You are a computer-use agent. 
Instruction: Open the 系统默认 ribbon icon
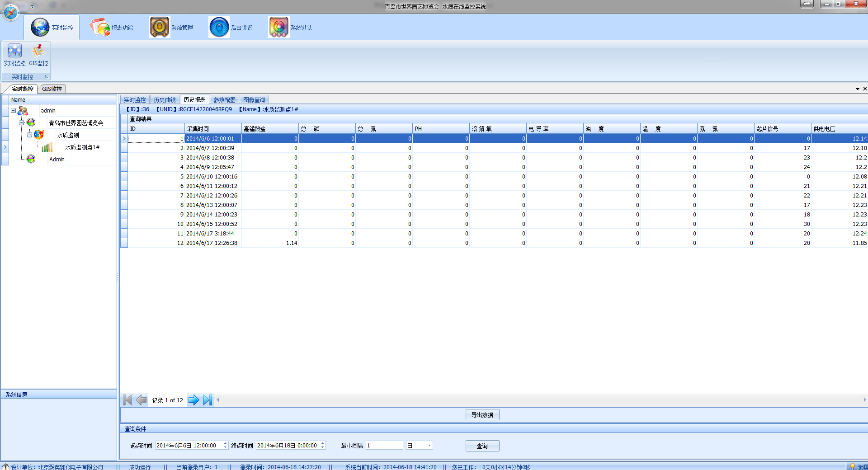[291, 28]
